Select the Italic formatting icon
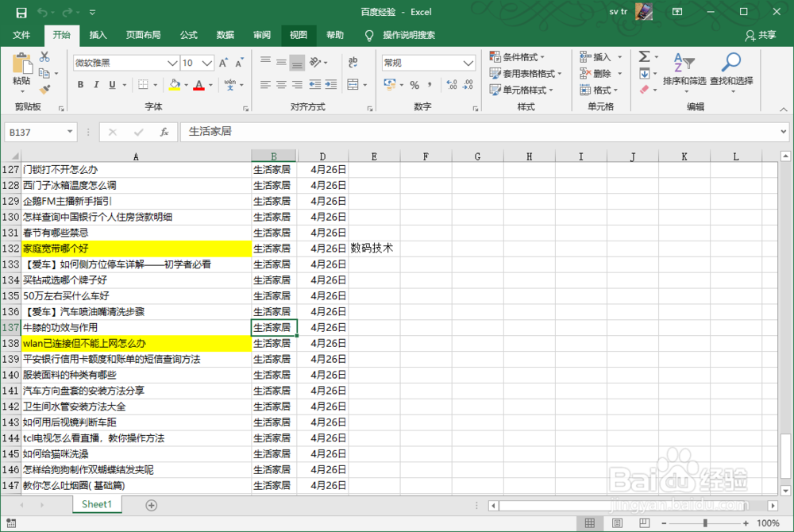This screenshot has height=532, width=794. pos(94,84)
